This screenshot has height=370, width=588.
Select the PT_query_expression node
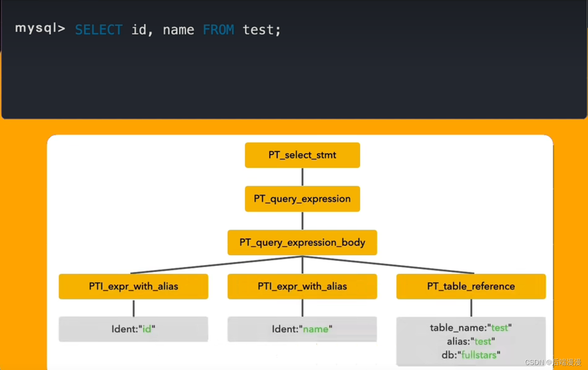(302, 199)
